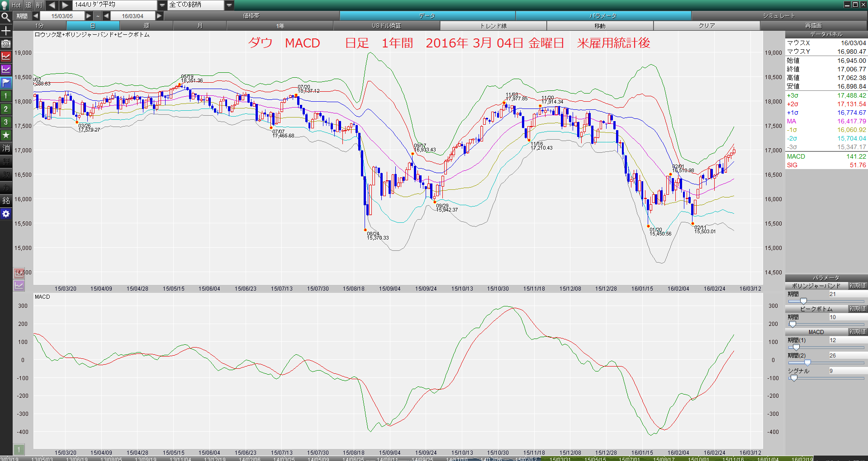Image resolution: width=868 pixels, height=461 pixels.
Task: Select green preset 2 icon
Action: tap(6, 109)
